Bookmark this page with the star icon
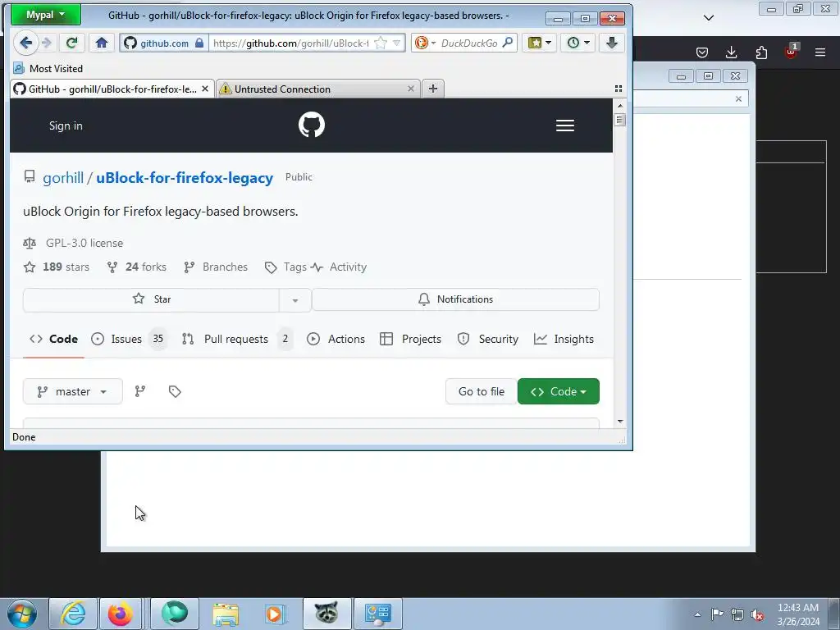This screenshot has height=630, width=840. [381, 43]
